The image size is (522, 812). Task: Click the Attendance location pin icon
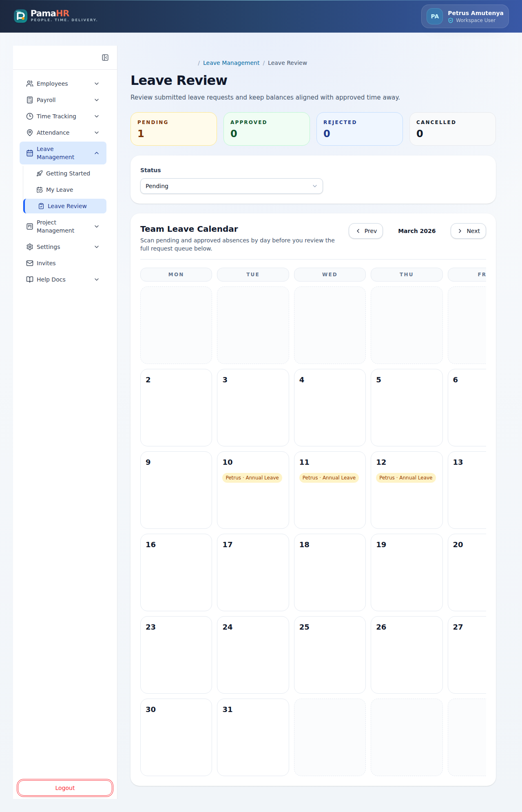(30, 133)
